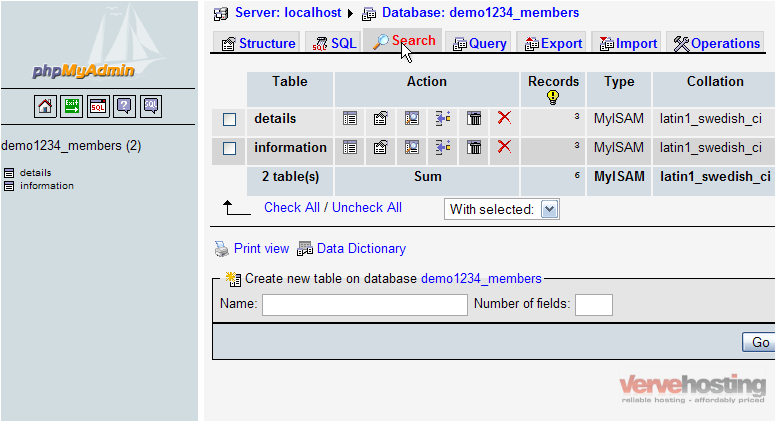Browse the details table icon
The width and height of the screenshot is (776, 422).
click(x=350, y=118)
